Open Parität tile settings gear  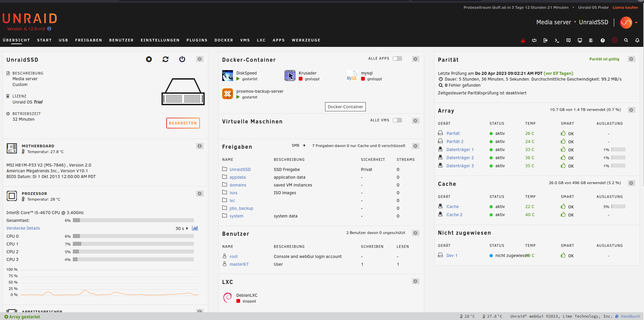coord(631,59)
